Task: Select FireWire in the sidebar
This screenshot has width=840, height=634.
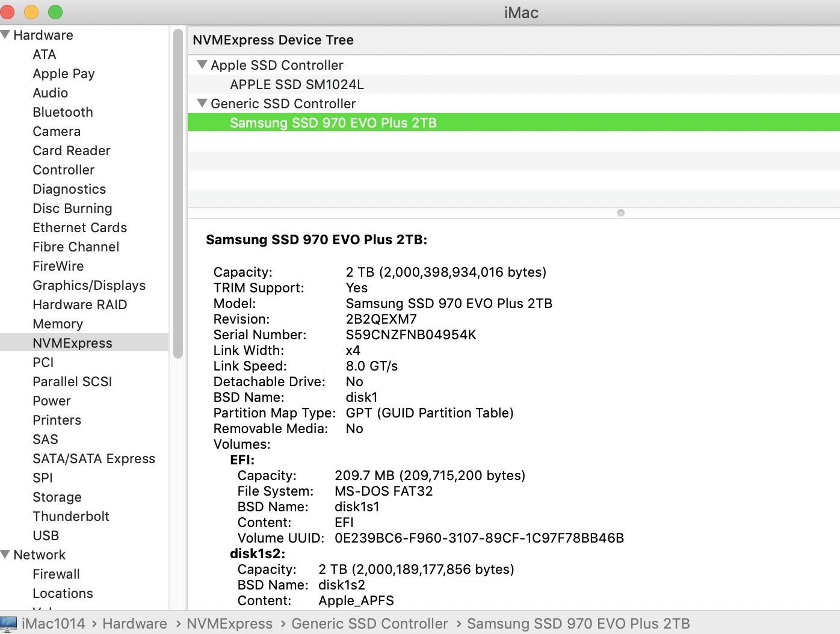Action: (58, 266)
